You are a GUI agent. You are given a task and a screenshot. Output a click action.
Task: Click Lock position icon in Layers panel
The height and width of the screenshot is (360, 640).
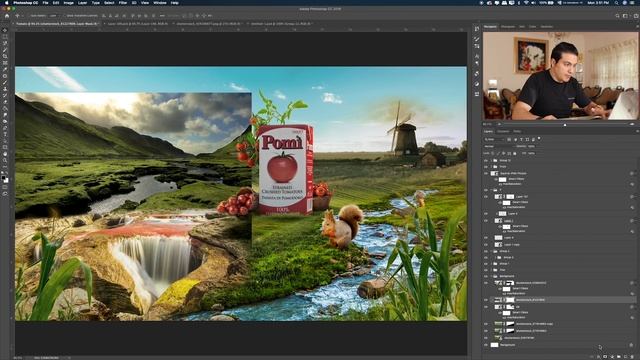504,153
